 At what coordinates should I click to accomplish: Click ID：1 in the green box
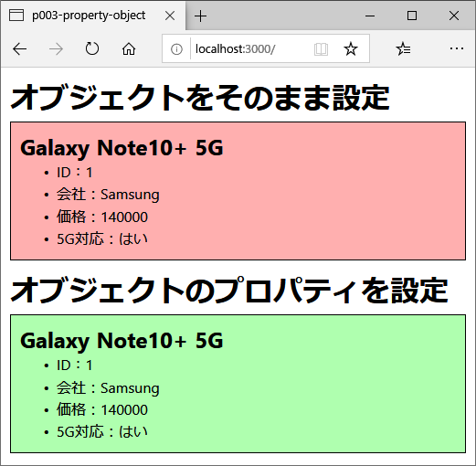coord(74,365)
